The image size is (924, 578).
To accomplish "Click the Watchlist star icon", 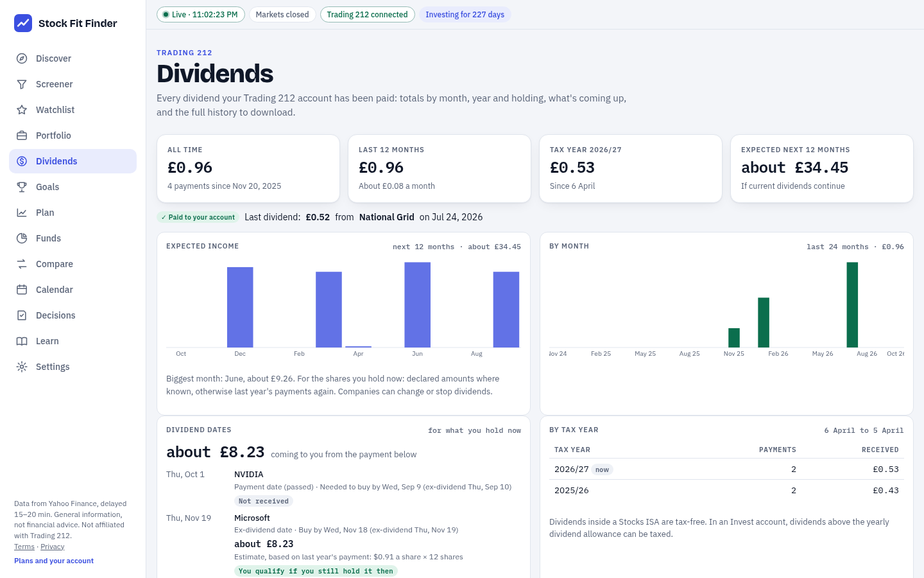I will coord(22,110).
